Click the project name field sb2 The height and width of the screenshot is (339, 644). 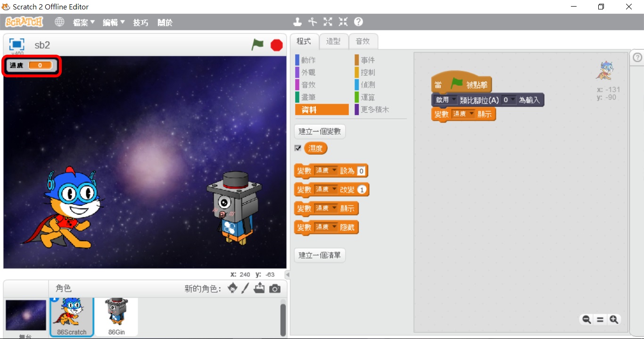tap(42, 45)
